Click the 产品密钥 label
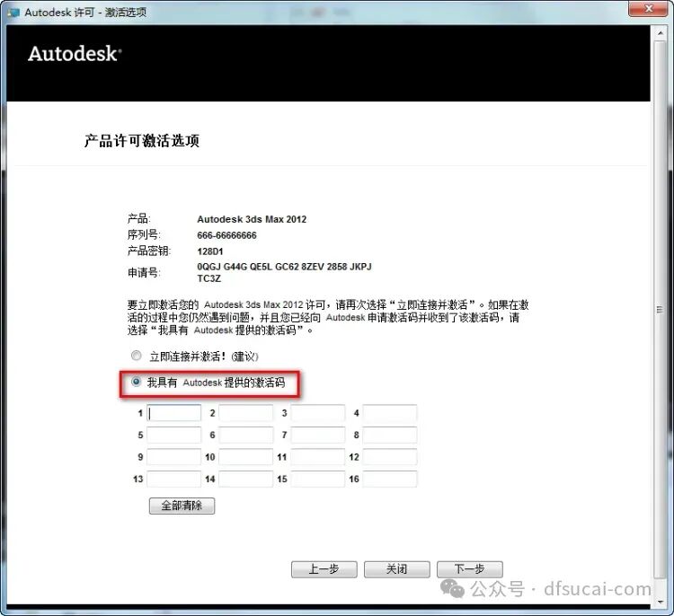Screen dimensions: 674x616 tap(148, 251)
